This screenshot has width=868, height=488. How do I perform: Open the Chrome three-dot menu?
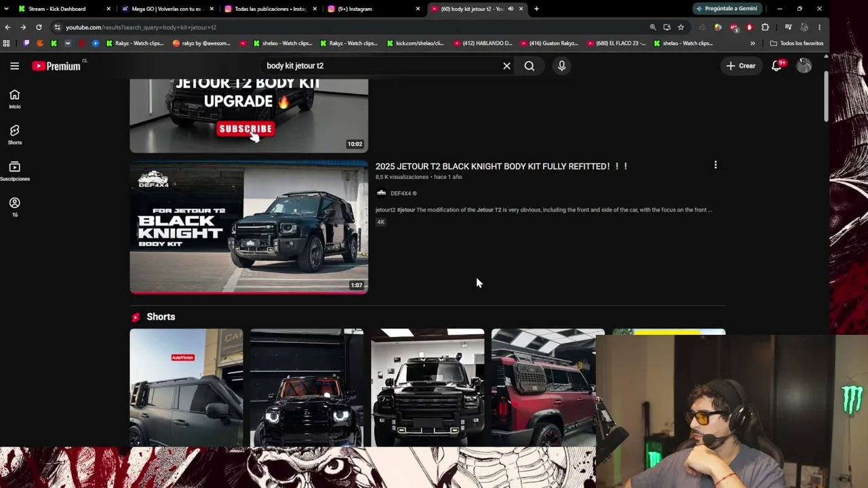819,27
